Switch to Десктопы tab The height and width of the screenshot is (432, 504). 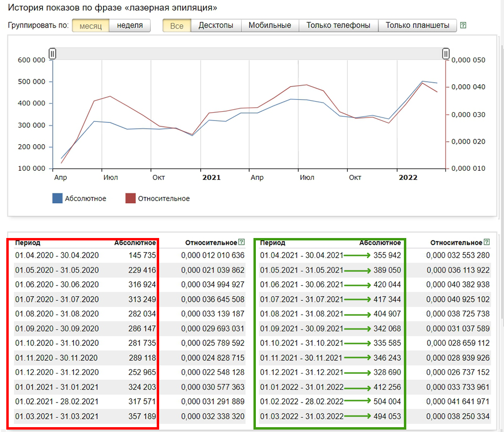click(x=216, y=26)
